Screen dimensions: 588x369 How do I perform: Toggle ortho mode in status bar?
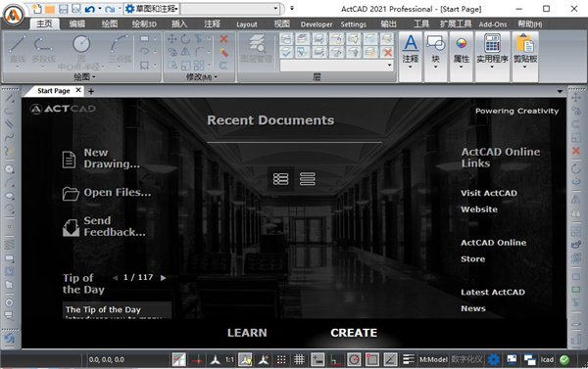tap(335, 359)
